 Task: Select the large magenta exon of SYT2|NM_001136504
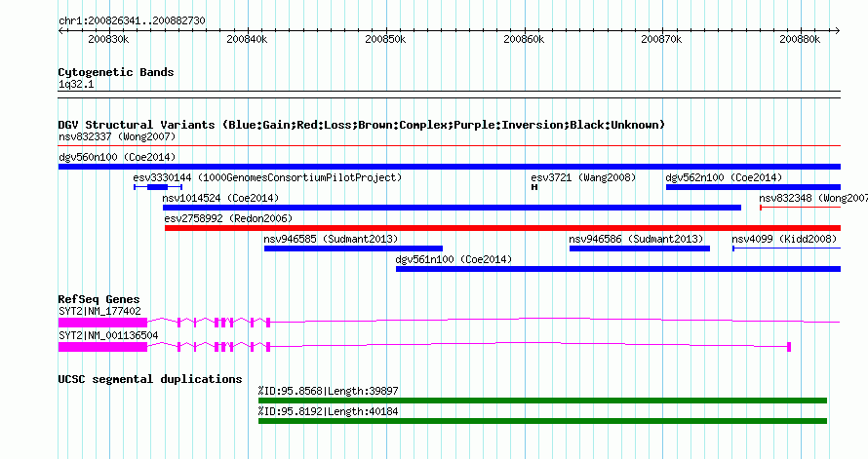(x=103, y=347)
